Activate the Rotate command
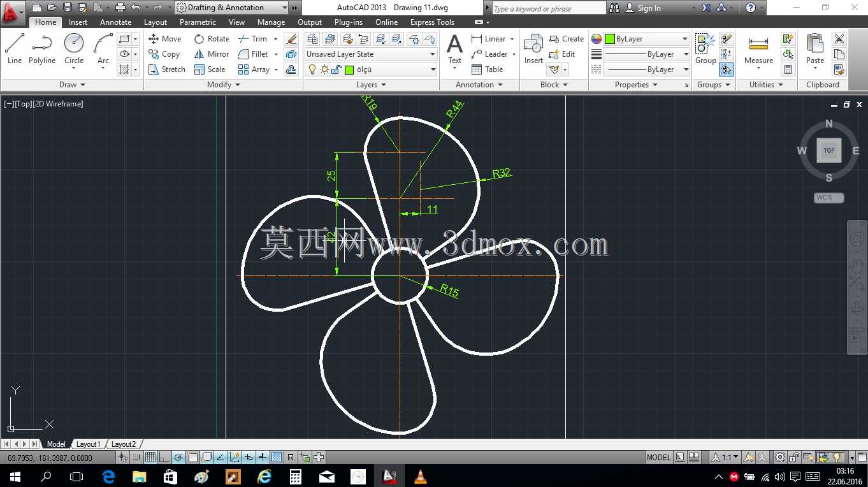This screenshot has width=868, height=487. click(212, 39)
